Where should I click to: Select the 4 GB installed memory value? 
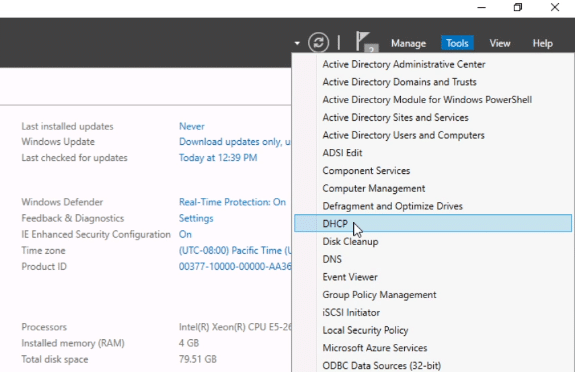pyautogui.click(x=188, y=343)
